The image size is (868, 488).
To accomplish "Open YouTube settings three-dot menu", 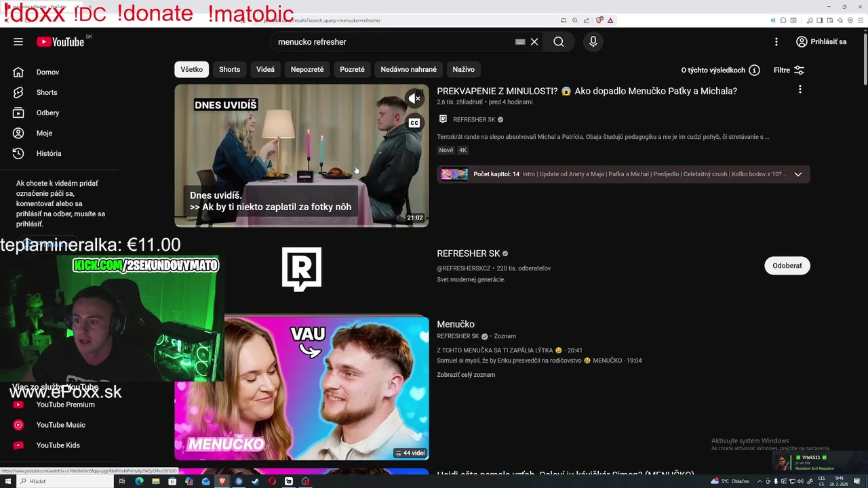I will point(776,41).
